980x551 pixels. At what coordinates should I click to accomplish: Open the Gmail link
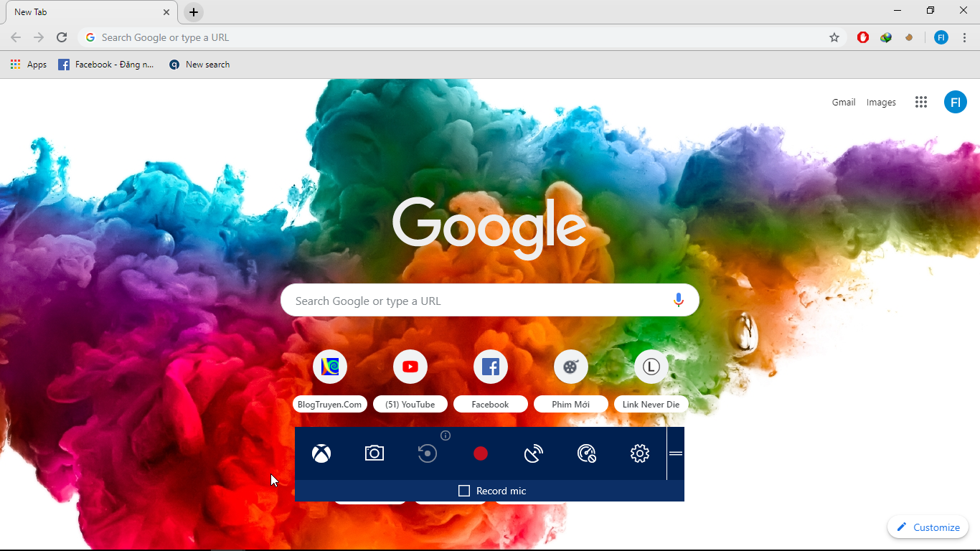point(843,102)
